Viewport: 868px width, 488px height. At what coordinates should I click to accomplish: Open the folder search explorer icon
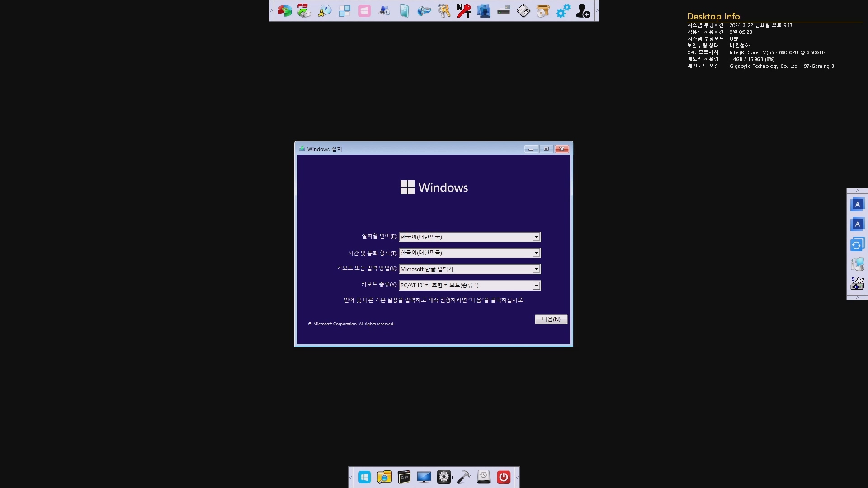(x=384, y=477)
